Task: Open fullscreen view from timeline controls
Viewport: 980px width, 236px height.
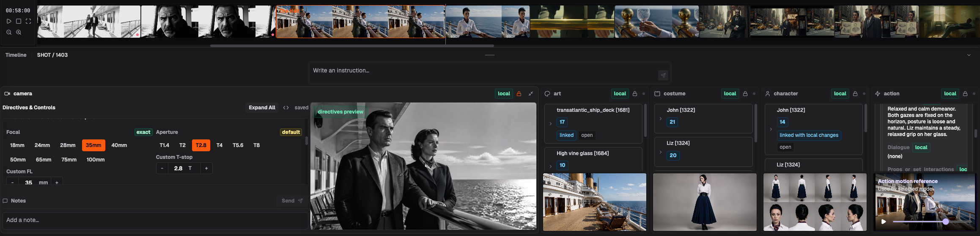Action: [28, 21]
